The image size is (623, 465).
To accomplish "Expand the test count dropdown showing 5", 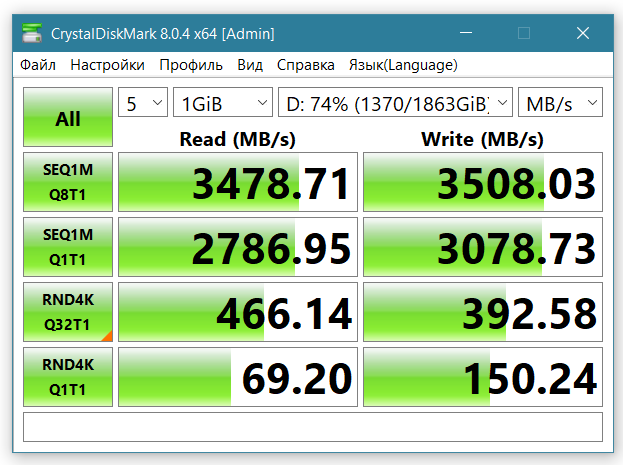I will pos(143,102).
